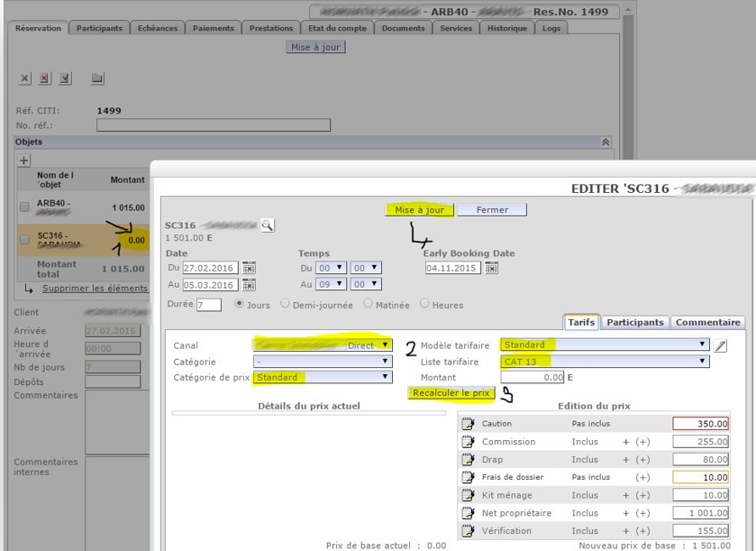Collapse the Objets section with the chevron icon
The image size is (756, 551).
click(606, 142)
